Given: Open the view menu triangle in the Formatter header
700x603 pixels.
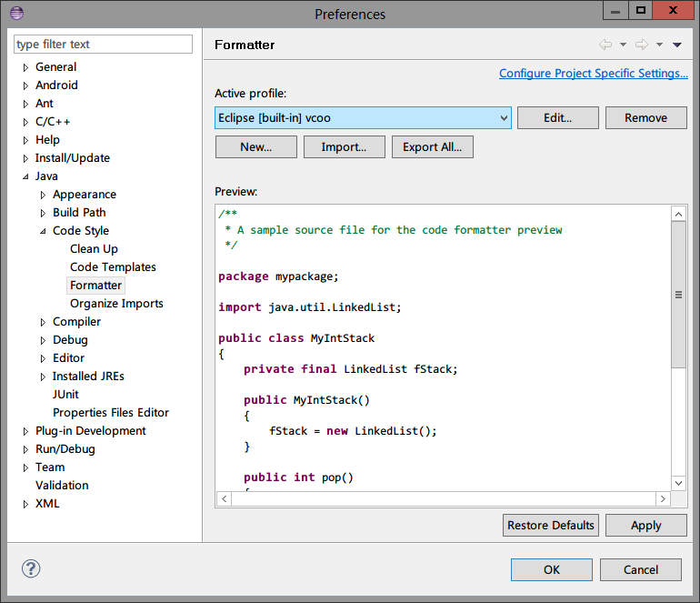Looking at the screenshot, I should [677, 45].
